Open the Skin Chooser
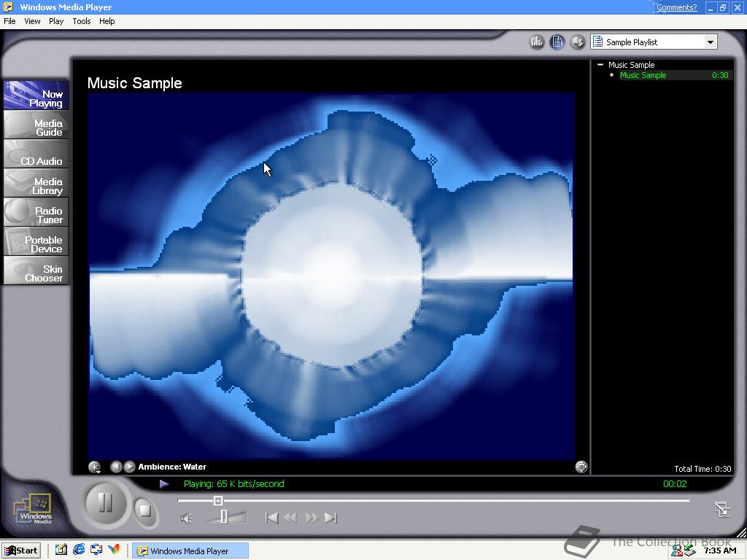Viewport: 747px width, 560px height. (x=36, y=271)
